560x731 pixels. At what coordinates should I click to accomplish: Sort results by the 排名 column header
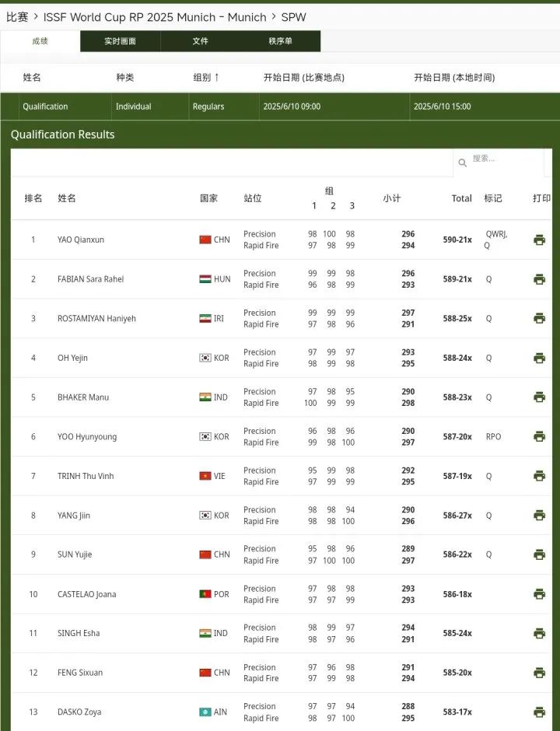[x=33, y=198]
